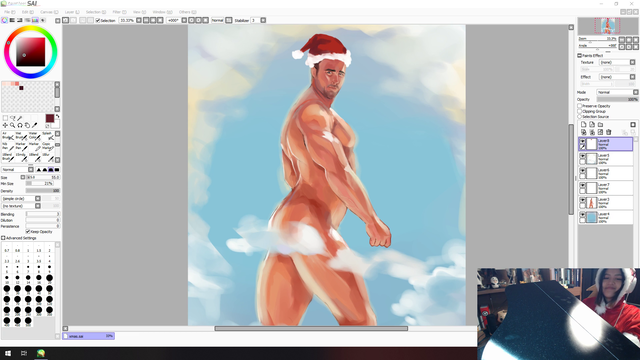
Task: Select the Rotate canvas tool
Action: point(20,125)
